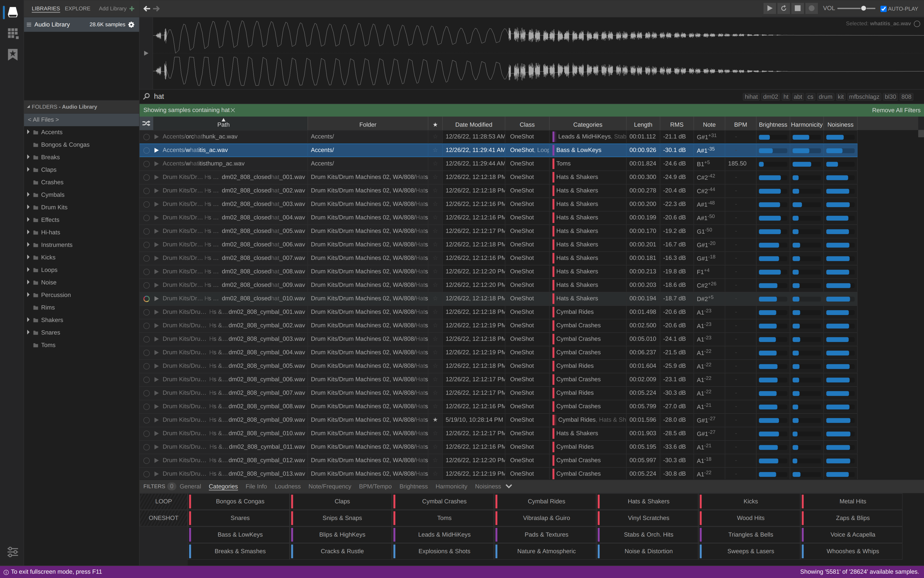Star the dm02_808_cymbal_009.wav favorite
Image resolution: width=924 pixels, height=578 pixels.
[435, 420]
